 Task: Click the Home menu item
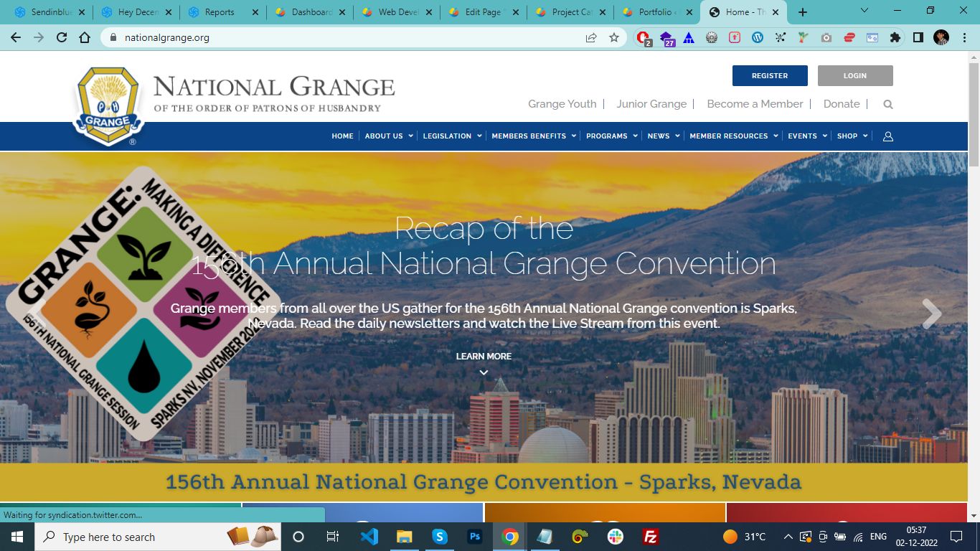pyautogui.click(x=342, y=136)
